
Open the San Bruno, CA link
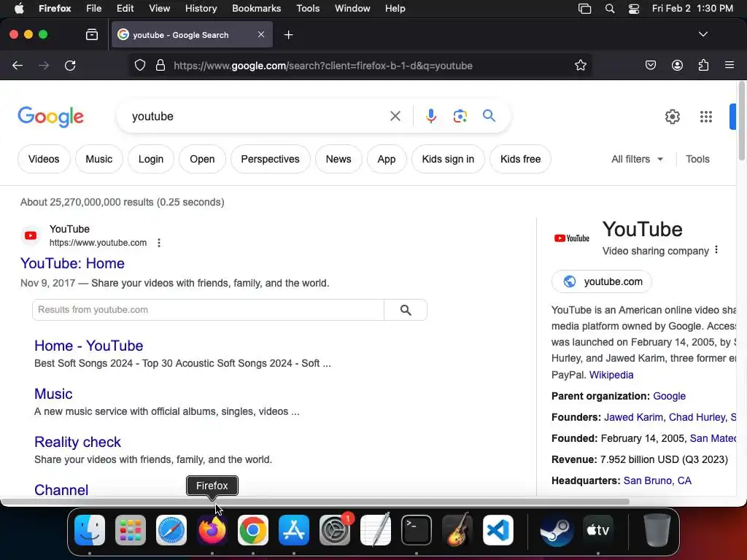tap(657, 481)
